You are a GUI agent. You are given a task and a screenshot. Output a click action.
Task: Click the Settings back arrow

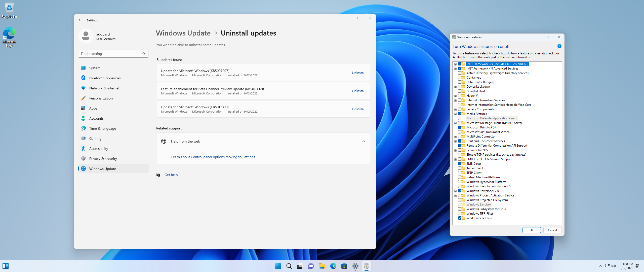point(80,20)
